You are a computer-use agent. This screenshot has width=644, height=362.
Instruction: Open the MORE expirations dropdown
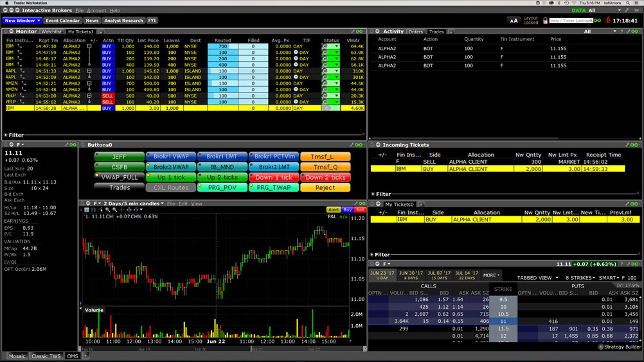(x=490, y=275)
